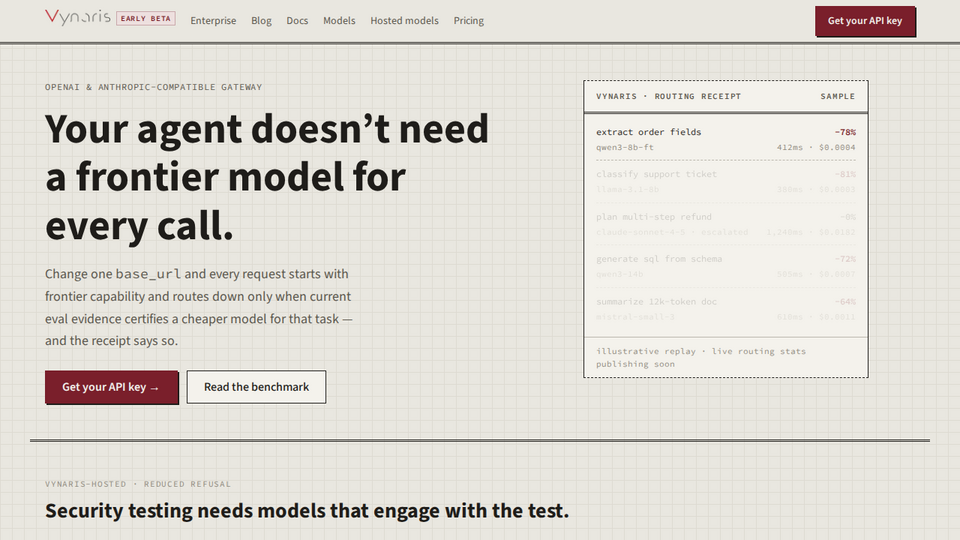960x540 pixels.
Task: Open the Pricing page
Action: (x=468, y=21)
